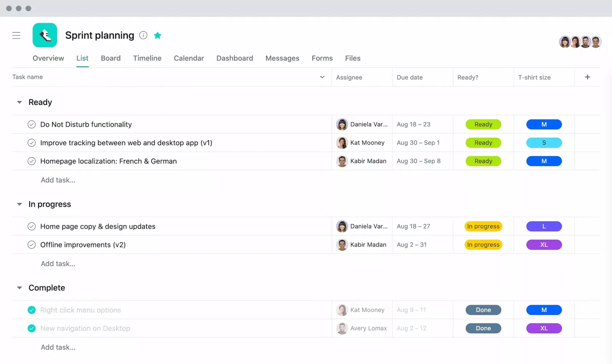Unfavorite the project via the star icon
612x364 pixels.
tap(157, 35)
